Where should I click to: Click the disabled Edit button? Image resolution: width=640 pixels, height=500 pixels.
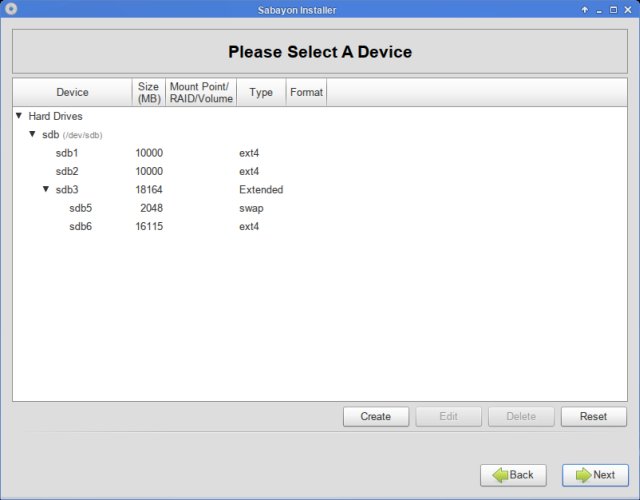pyautogui.click(x=448, y=416)
